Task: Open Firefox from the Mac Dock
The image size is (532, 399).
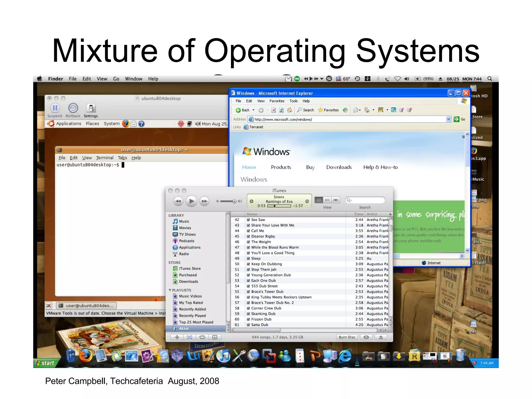Action: tap(86, 356)
